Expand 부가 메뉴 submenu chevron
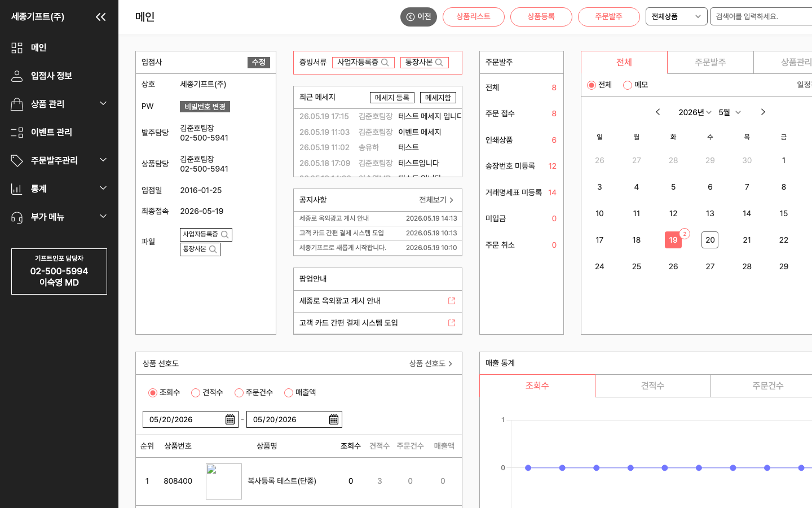 point(103,216)
